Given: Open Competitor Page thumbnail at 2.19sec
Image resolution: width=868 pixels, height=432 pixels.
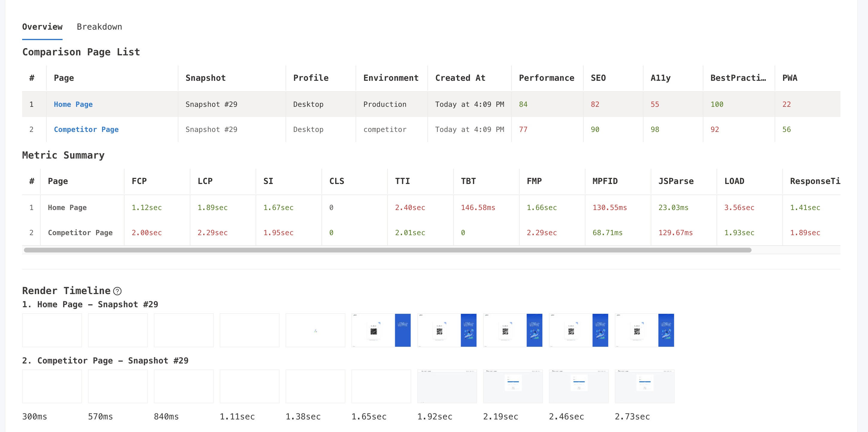Looking at the screenshot, I should coord(513,387).
